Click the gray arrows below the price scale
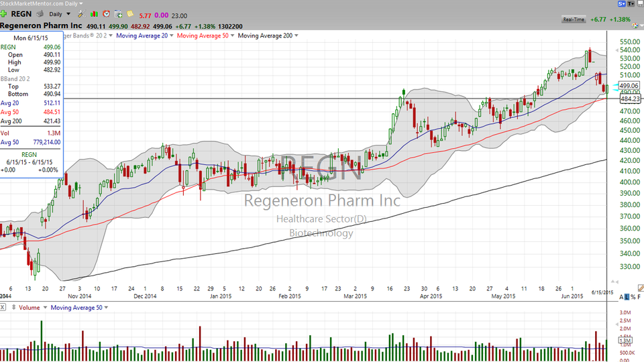The width and height of the screenshot is (644, 362). [614, 282]
